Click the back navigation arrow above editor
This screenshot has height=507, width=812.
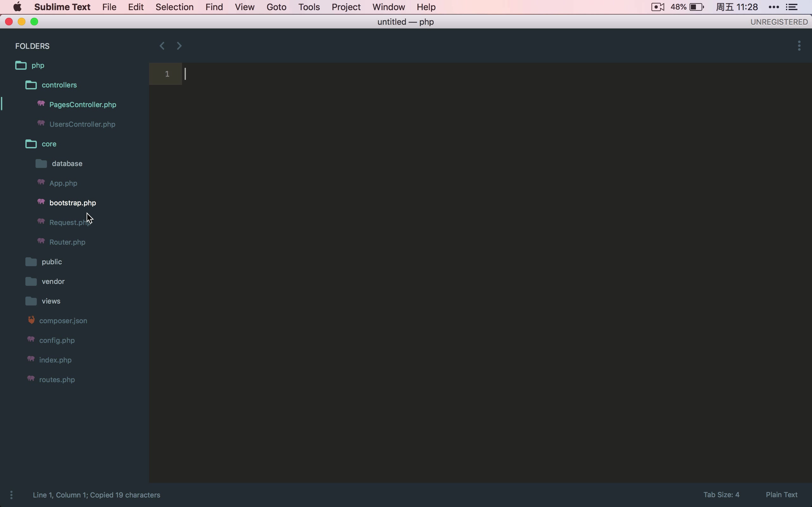coord(162,46)
